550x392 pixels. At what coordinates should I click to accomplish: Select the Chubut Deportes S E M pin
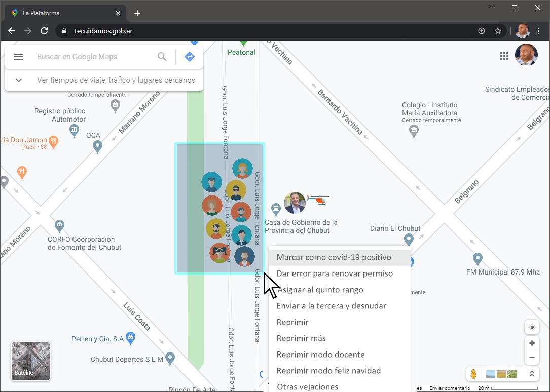[x=170, y=359]
